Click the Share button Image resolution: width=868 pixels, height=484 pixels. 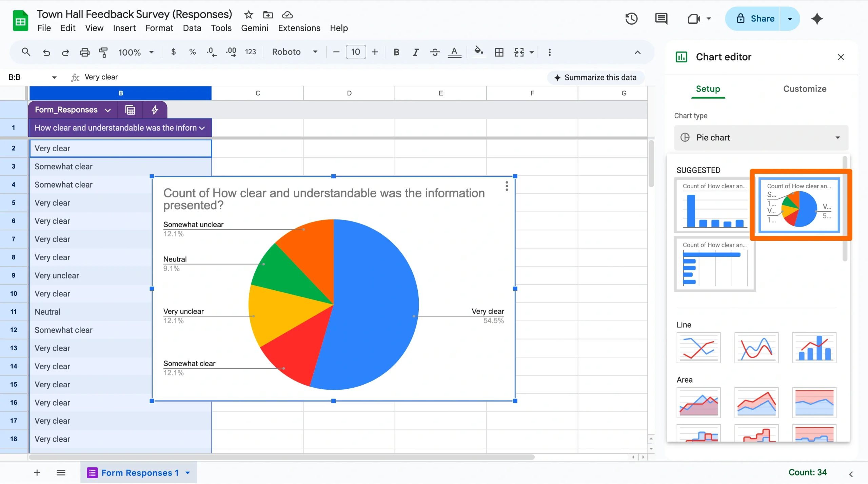(761, 19)
